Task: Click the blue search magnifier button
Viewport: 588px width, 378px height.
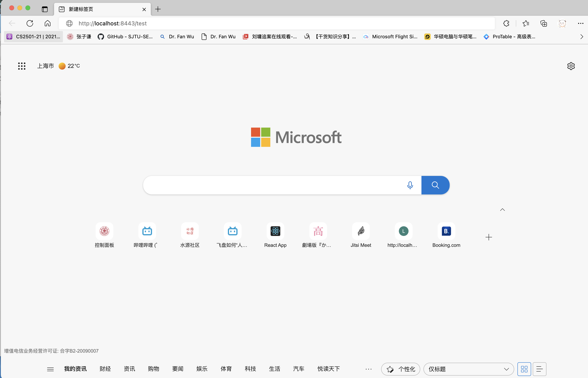Action: coord(435,185)
